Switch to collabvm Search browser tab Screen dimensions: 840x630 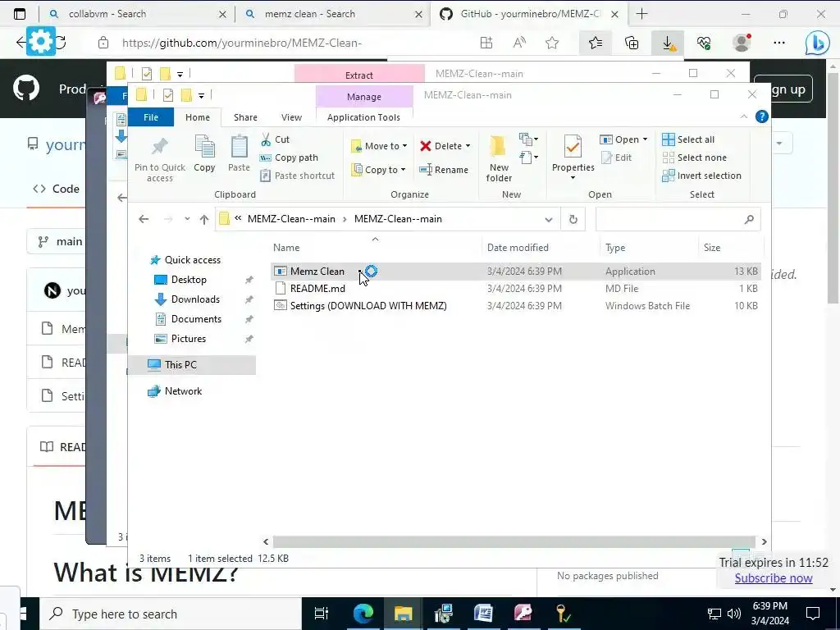138,14
